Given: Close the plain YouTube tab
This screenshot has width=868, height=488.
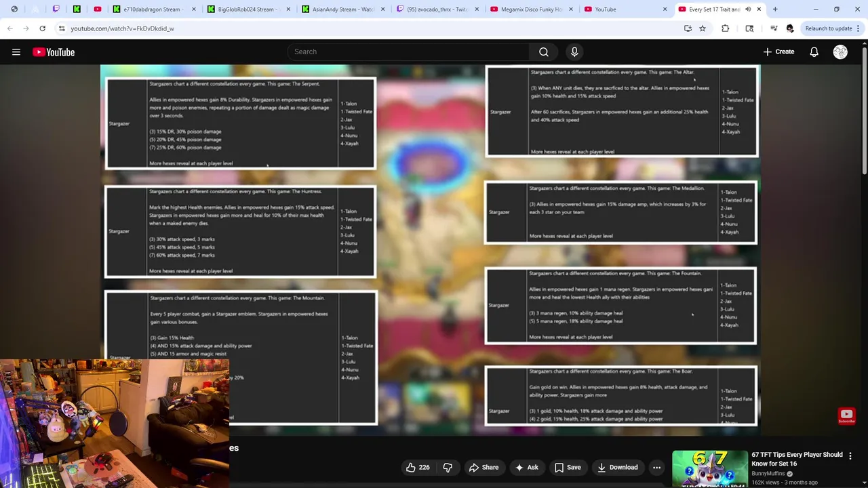Looking at the screenshot, I should pos(665,9).
